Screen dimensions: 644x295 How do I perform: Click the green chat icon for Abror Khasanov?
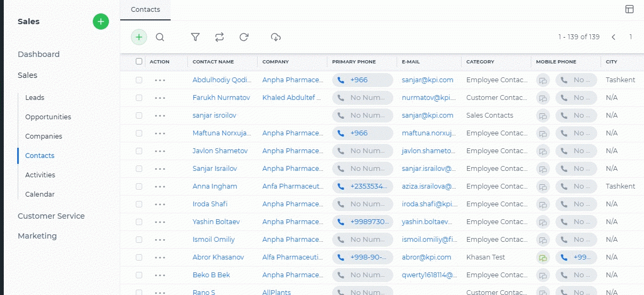[x=543, y=257]
